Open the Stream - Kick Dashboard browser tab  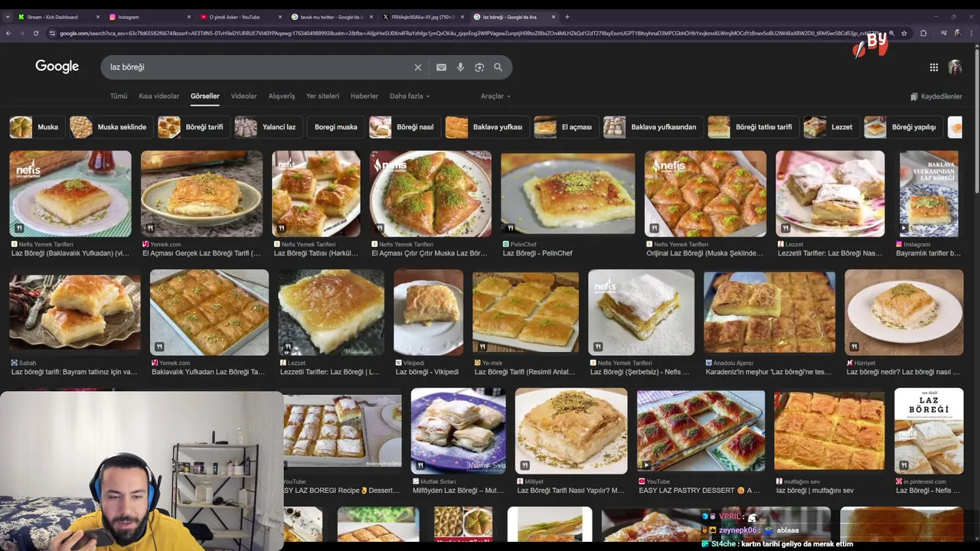click(x=59, y=17)
